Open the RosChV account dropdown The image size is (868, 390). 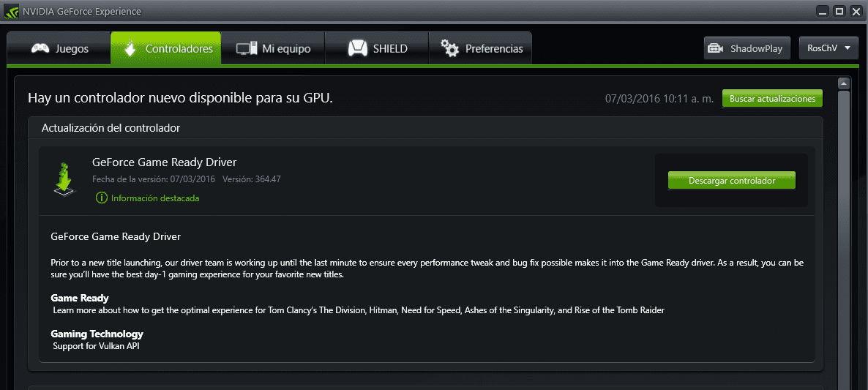click(x=828, y=48)
